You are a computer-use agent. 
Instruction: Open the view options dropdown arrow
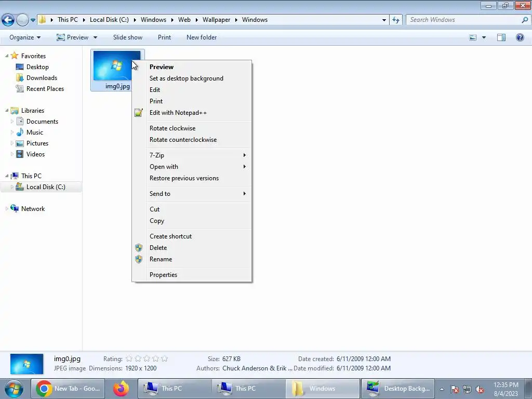pyautogui.click(x=484, y=37)
